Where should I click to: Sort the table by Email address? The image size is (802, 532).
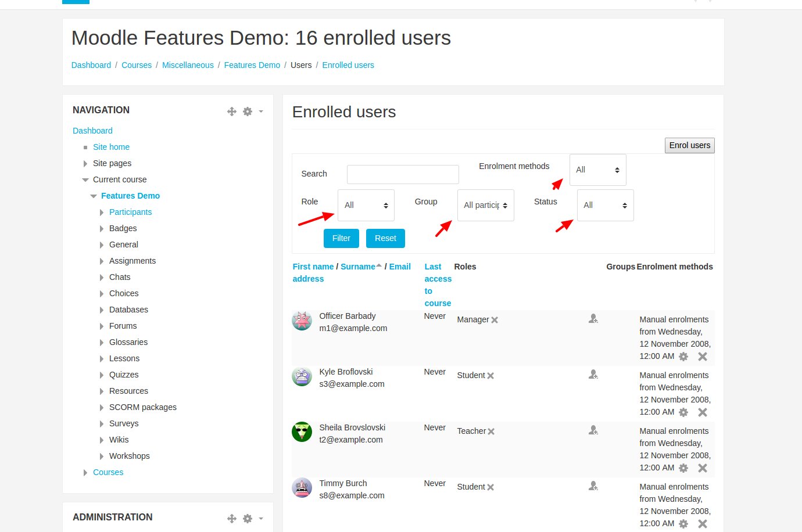352,272
